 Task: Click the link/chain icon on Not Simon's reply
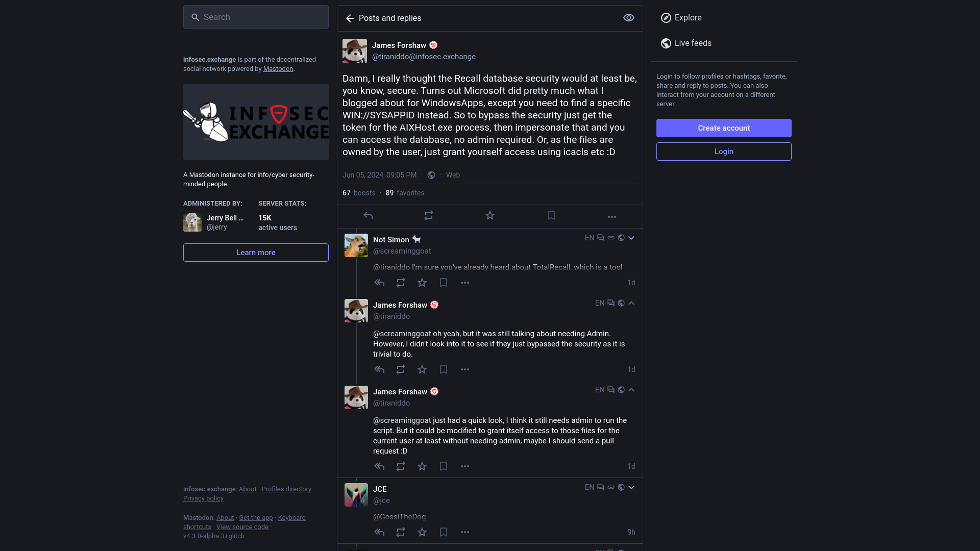pos(610,237)
